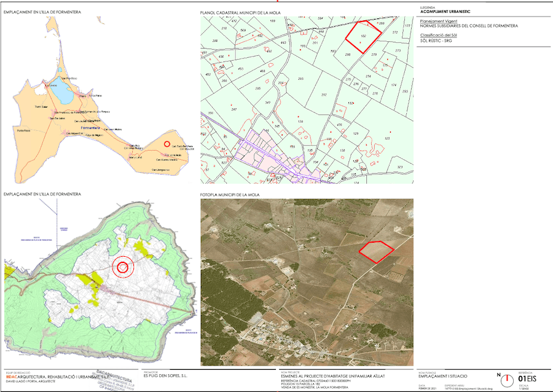Click the red concentric circles on the topographic map
Image resolution: width=553 pixels, height=392 pixels.
click(123, 267)
